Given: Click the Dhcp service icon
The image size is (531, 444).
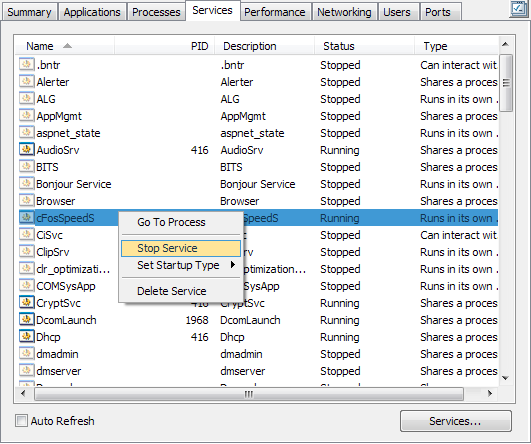Looking at the screenshot, I should click(x=26, y=337).
